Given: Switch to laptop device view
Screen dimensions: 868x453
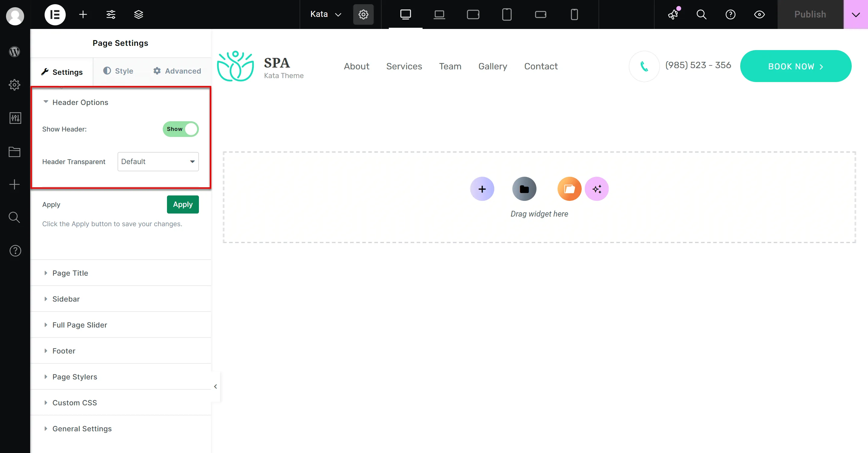Looking at the screenshot, I should click(x=439, y=14).
